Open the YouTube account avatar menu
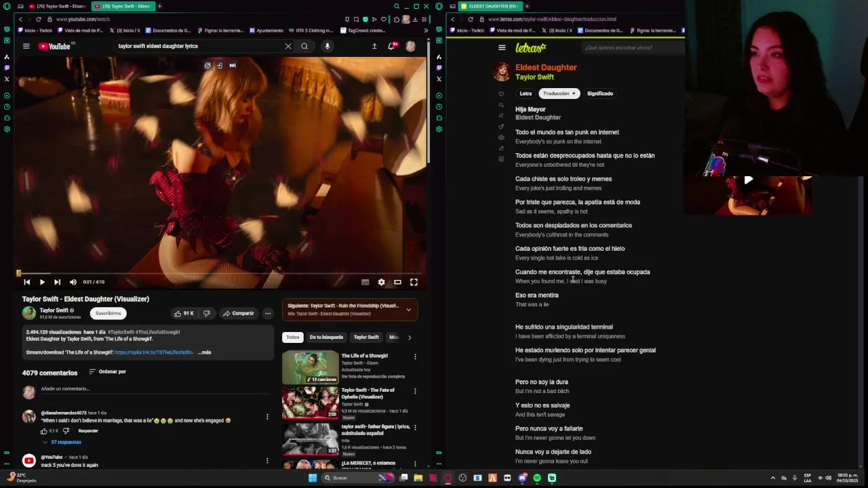 [410, 46]
